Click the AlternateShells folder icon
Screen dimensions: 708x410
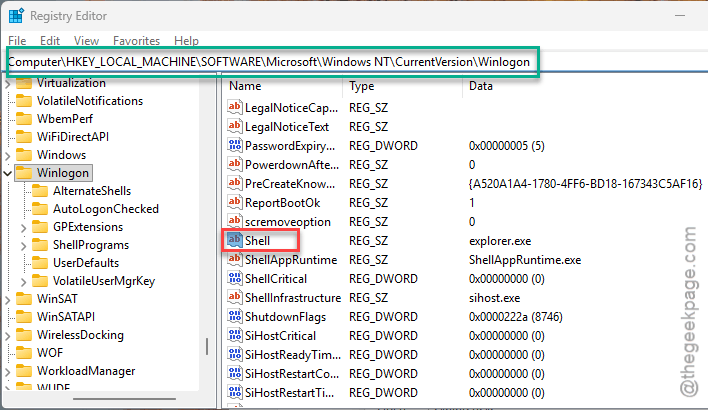pos(40,191)
